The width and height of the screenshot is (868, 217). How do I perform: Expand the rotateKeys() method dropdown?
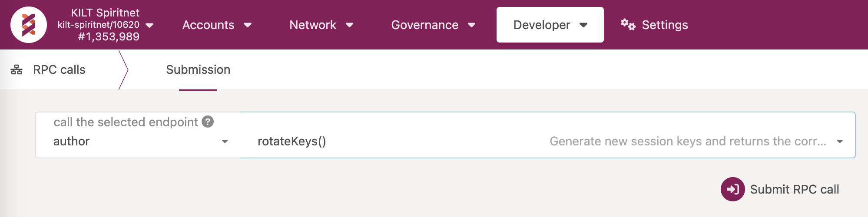840,141
